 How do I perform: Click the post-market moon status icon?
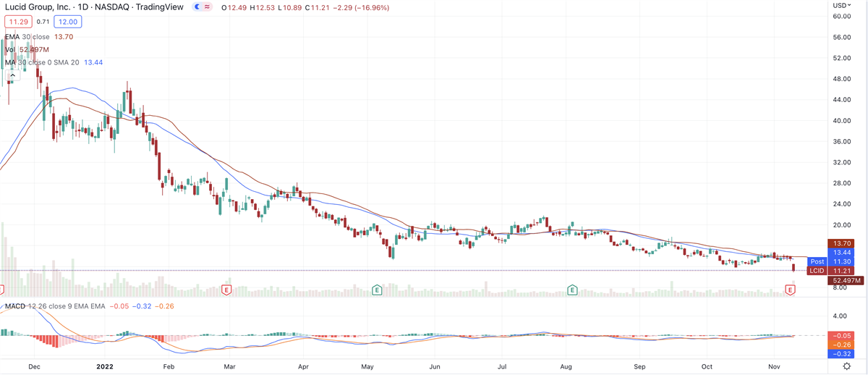click(x=199, y=7)
